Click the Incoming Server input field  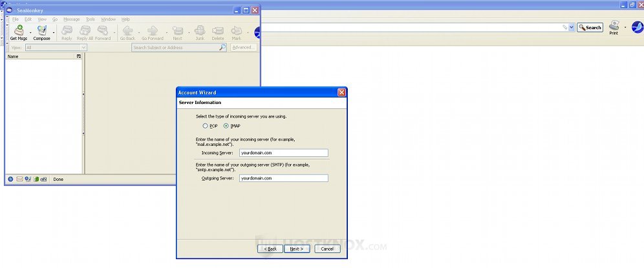pos(283,152)
